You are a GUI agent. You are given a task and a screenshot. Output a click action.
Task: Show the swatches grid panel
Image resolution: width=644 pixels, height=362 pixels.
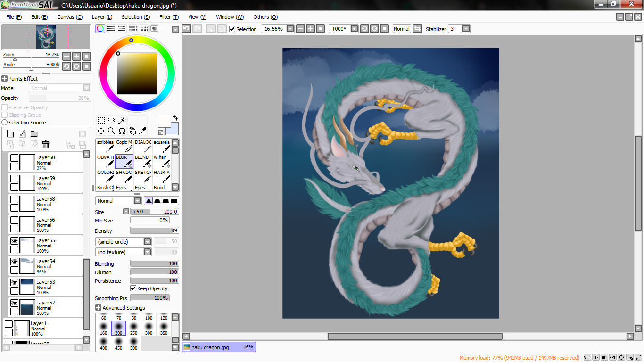pos(143,29)
